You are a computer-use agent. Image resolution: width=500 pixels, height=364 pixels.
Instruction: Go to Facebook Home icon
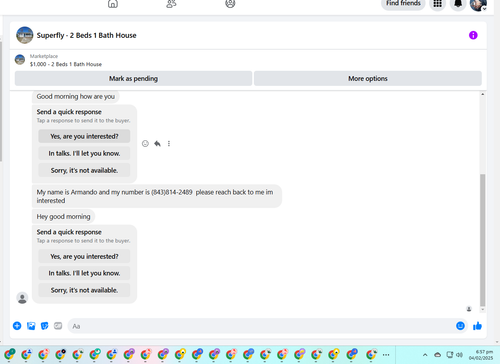[x=113, y=4]
